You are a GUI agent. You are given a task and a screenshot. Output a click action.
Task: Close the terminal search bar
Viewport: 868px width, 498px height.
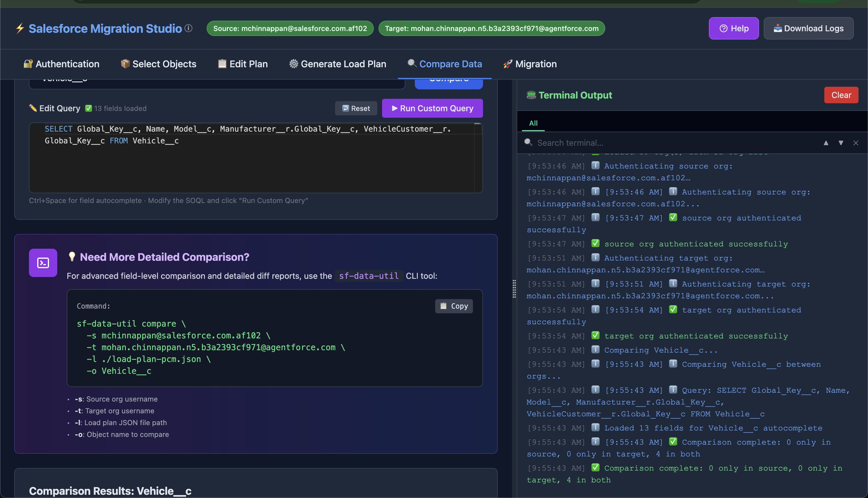click(856, 143)
